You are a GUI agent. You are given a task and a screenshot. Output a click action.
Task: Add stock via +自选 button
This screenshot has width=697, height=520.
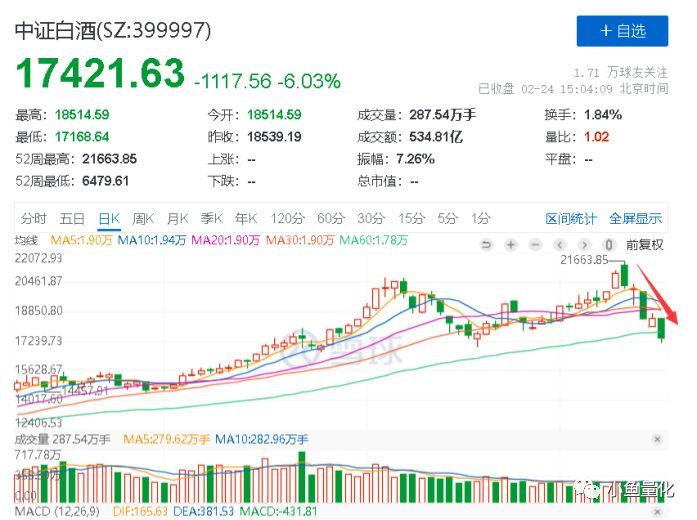click(x=622, y=31)
